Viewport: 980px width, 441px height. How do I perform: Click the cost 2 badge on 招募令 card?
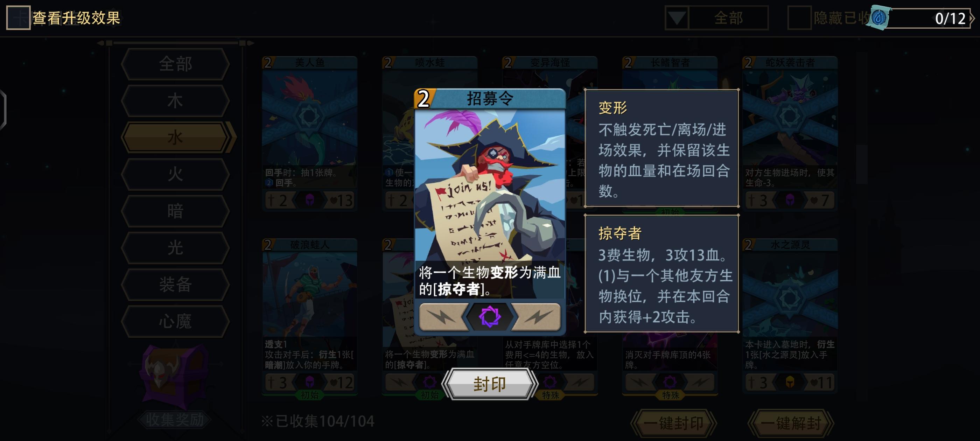pyautogui.click(x=424, y=99)
